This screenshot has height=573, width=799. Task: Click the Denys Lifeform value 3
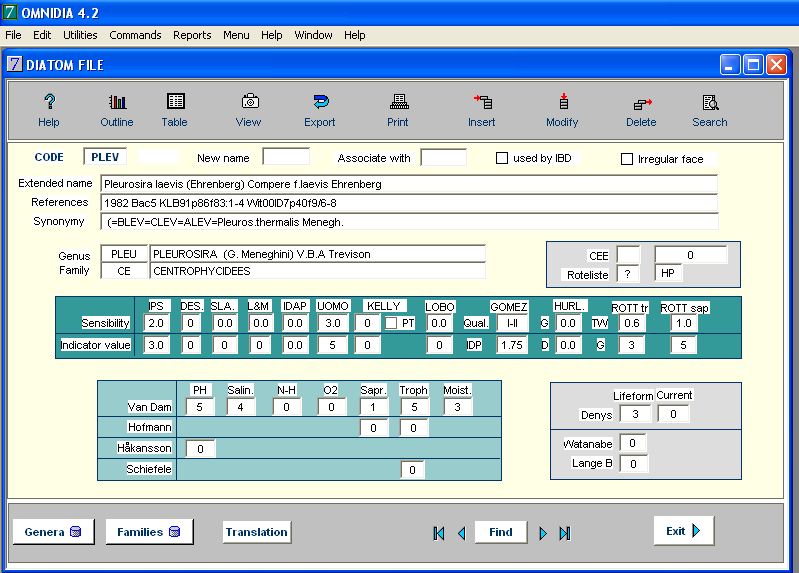(635, 414)
